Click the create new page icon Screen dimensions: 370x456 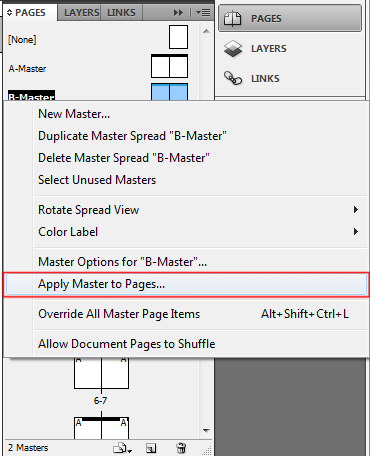click(151, 448)
